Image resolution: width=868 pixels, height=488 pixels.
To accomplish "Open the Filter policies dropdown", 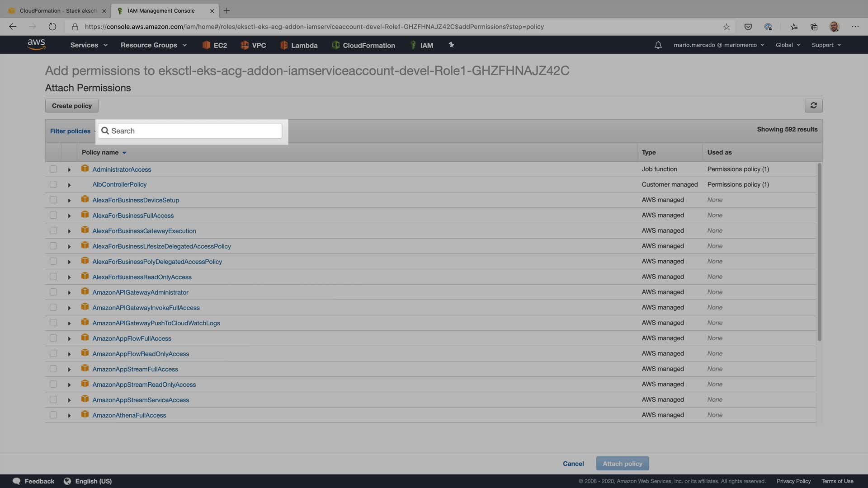I will (x=71, y=131).
